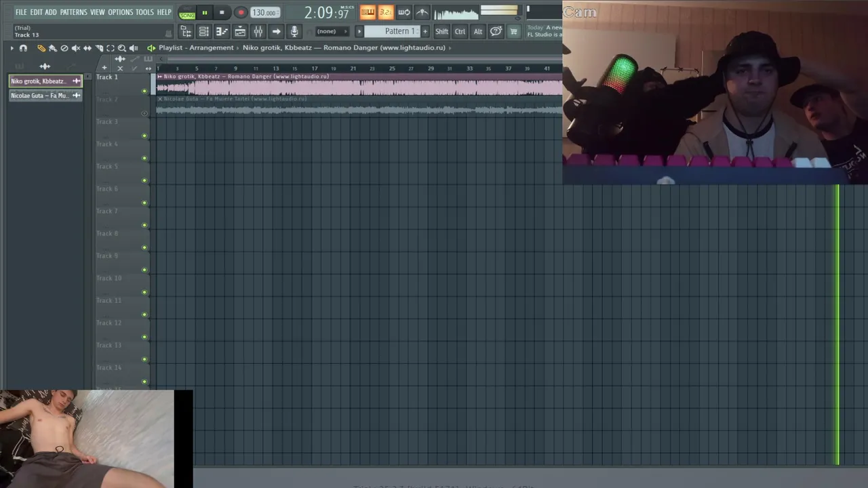
Task: Mute Track 1 with its green dot
Action: (x=144, y=91)
